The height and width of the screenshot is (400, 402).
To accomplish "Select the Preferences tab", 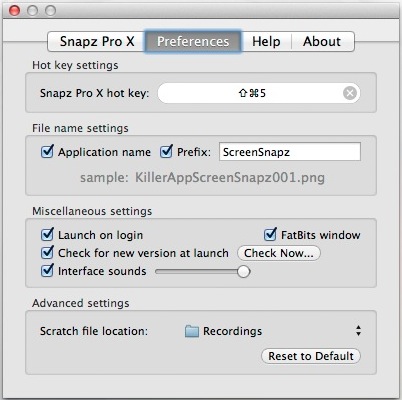I will coord(193,42).
